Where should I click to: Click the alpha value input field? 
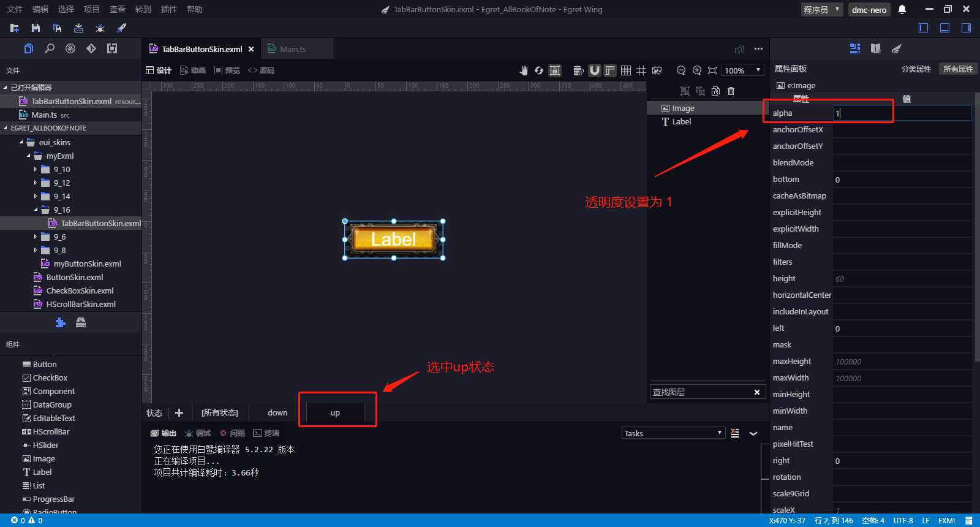[x=902, y=113]
